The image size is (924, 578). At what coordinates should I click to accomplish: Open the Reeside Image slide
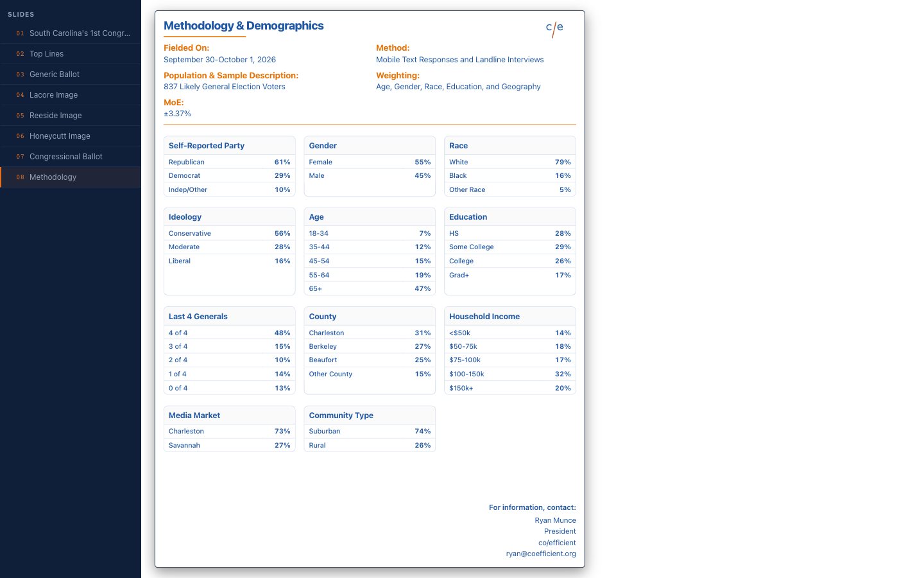[71, 116]
